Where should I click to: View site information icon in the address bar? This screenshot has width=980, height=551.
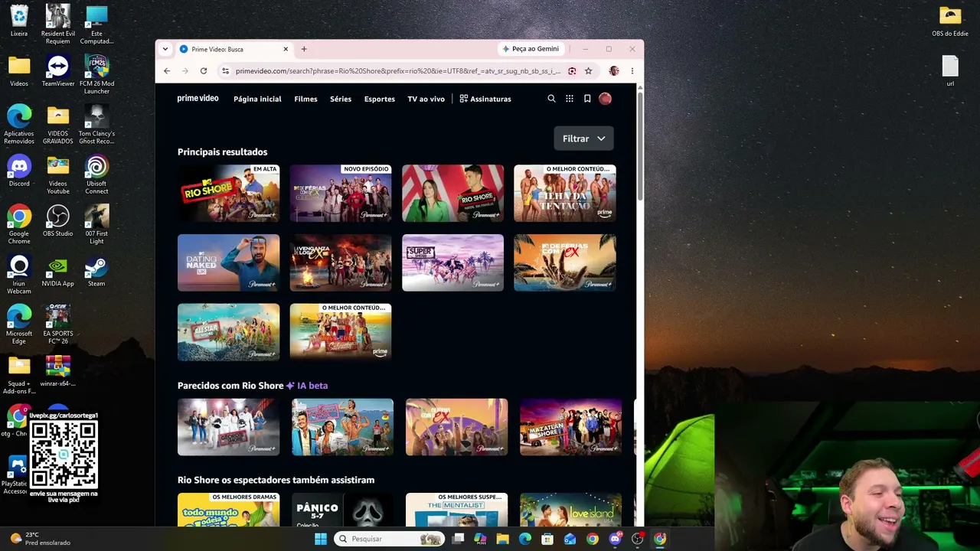coord(225,71)
